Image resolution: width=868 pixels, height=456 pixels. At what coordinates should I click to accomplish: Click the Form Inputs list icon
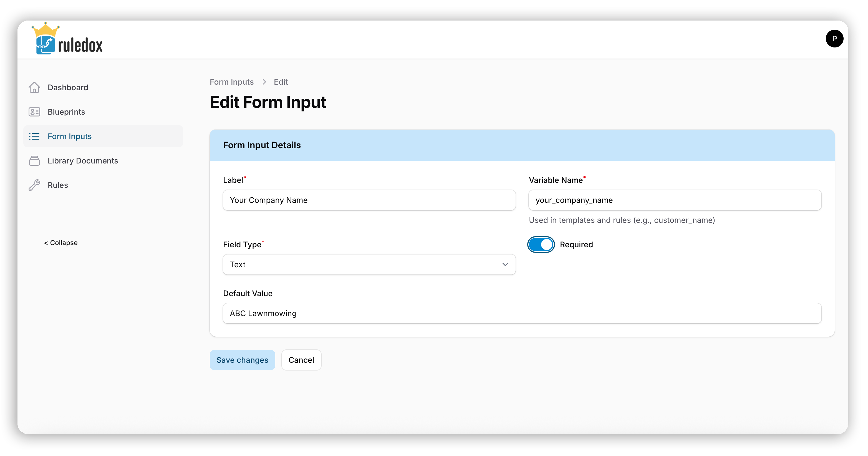(x=34, y=136)
